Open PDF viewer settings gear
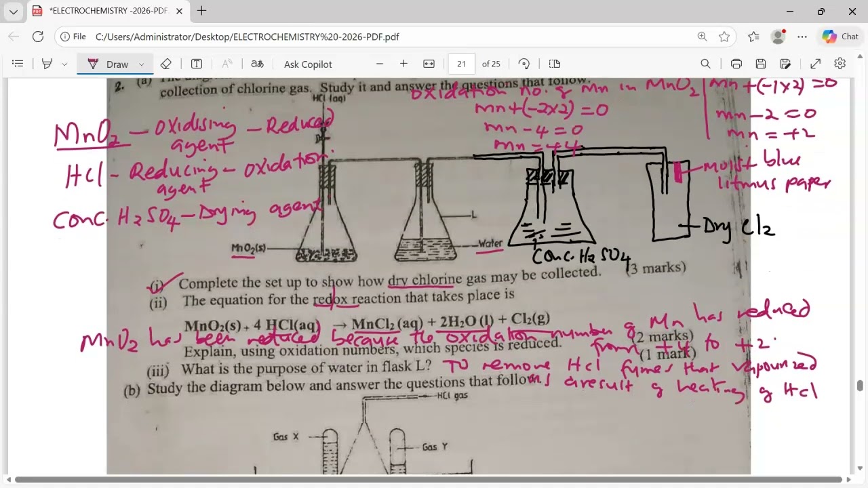This screenshot has height=488, width=868. (840, 64)
